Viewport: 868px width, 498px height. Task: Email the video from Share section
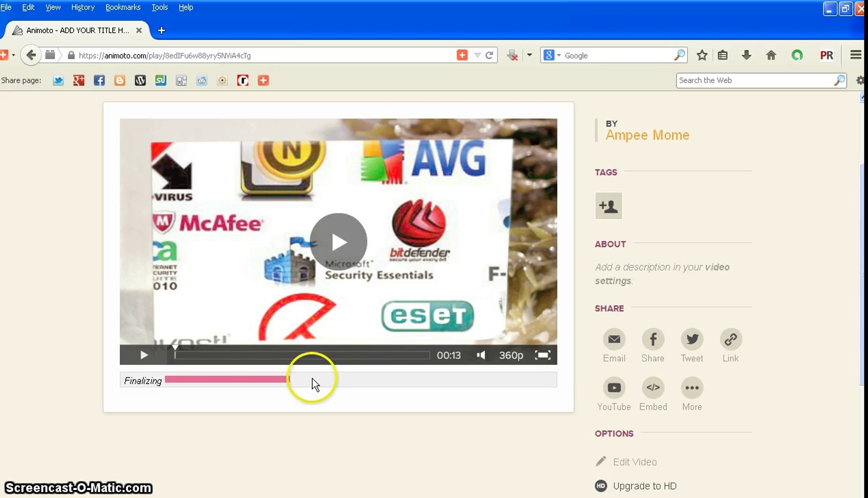tap(614, 346)
